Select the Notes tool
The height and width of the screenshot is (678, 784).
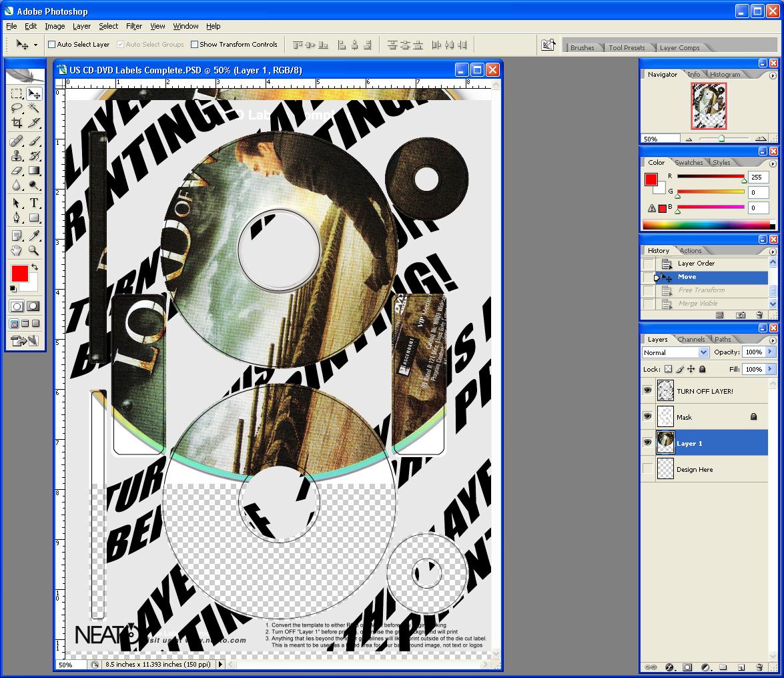pos(17,236)
